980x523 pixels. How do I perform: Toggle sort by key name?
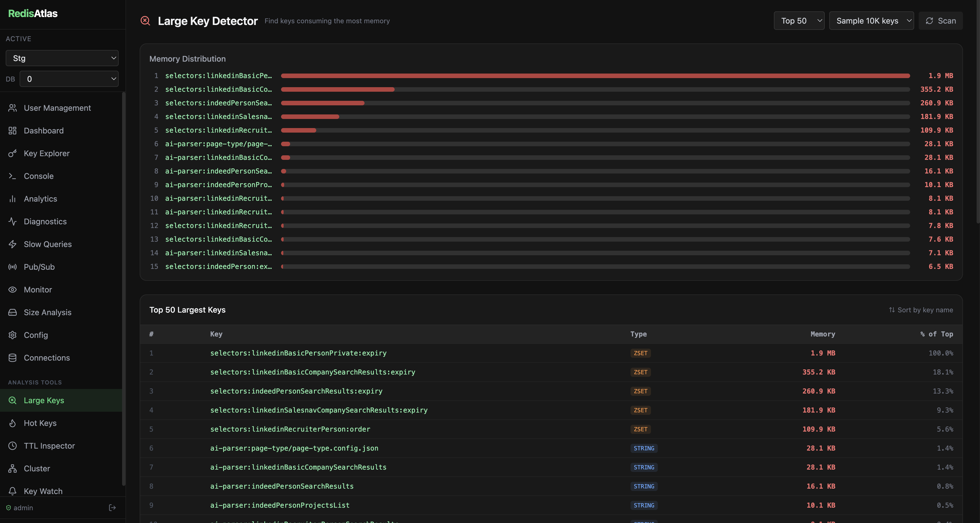[921, 310]
